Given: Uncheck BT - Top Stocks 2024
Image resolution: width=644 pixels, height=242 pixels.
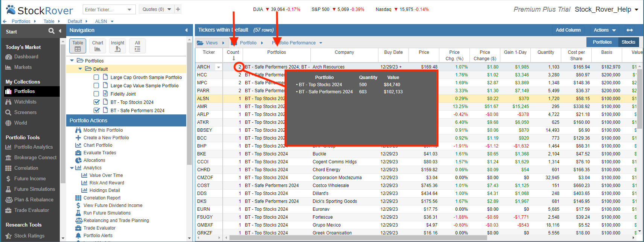Looking at the screenshot, I should 96,102.
